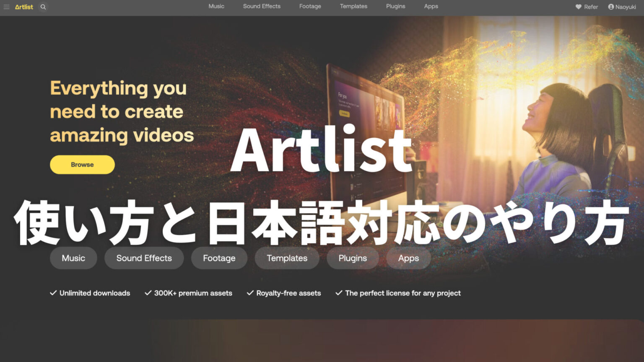Open Music in the top navigation bar
The width and height of the screenshot is (644, 362).
[x=216, y=6]
